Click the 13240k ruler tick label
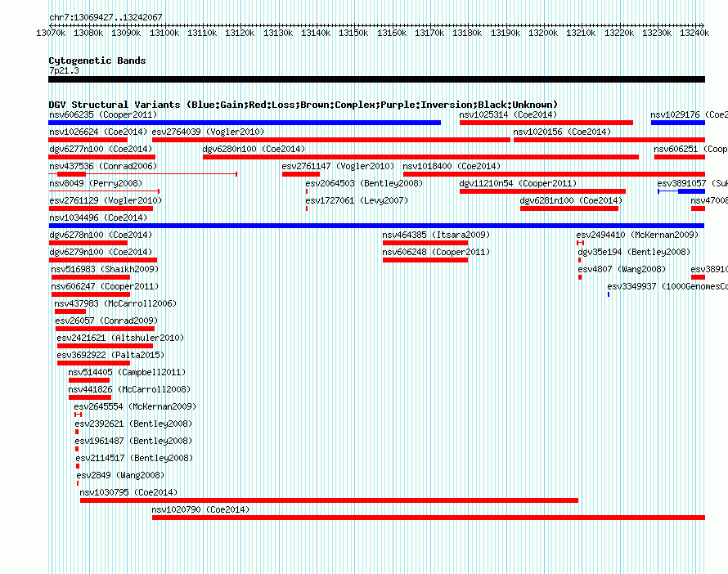The width and height of the screenshot is (728, 574). [x=694, y=33]
